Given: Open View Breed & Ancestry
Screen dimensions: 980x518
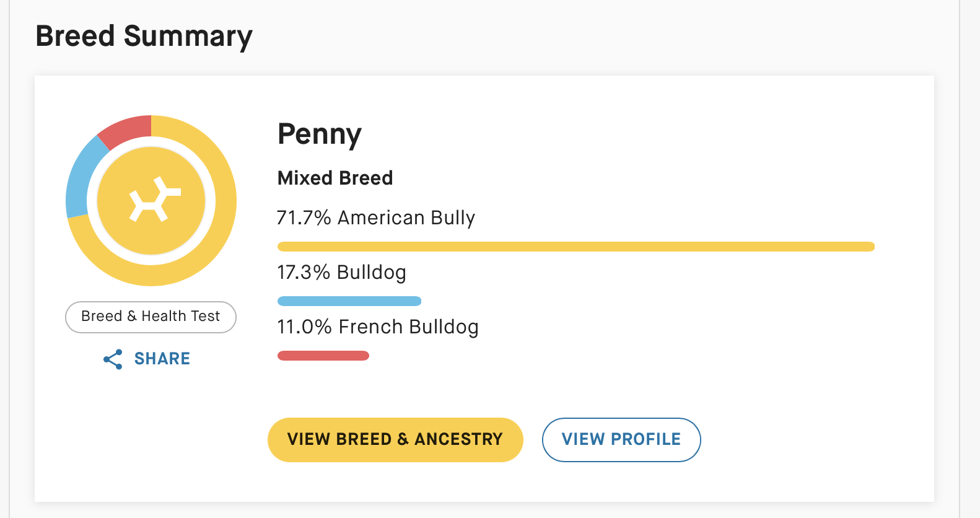Looking at the screenshot, I should (x=395, y=439).
